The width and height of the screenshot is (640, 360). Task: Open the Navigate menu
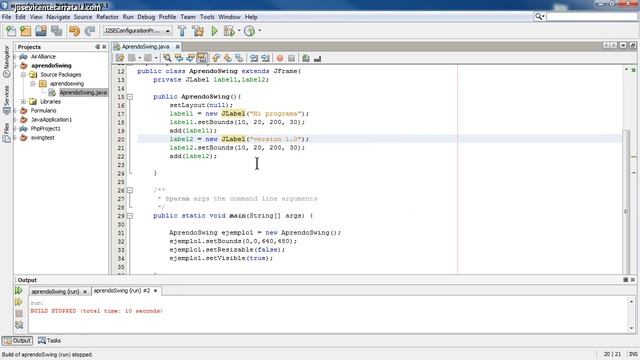(x=58, y=17)
